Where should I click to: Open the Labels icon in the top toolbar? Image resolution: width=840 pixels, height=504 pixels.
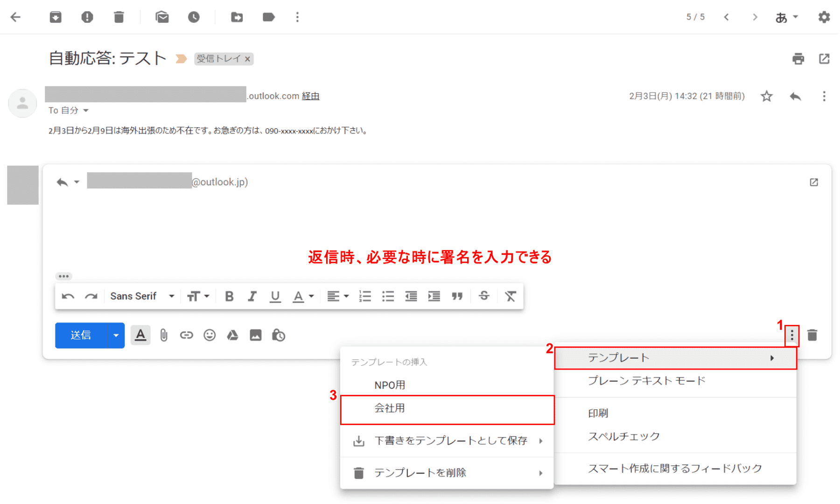pos(269,17)
